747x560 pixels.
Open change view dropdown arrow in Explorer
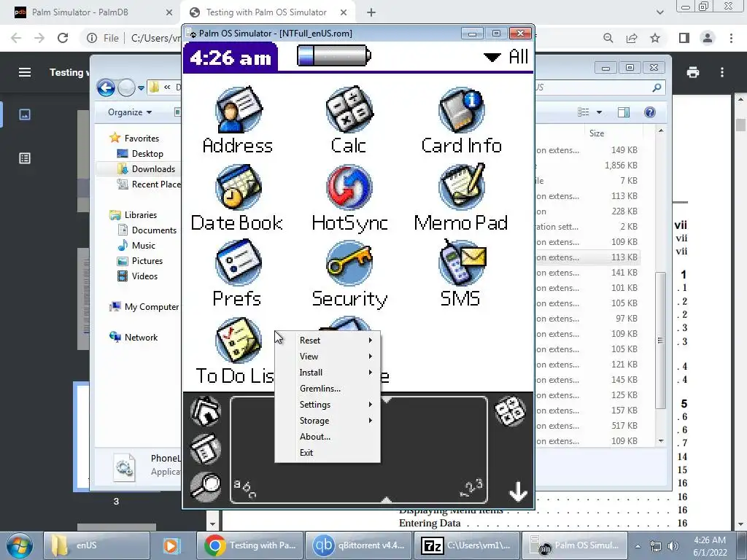pyautogui.click(x=600, y=112)
